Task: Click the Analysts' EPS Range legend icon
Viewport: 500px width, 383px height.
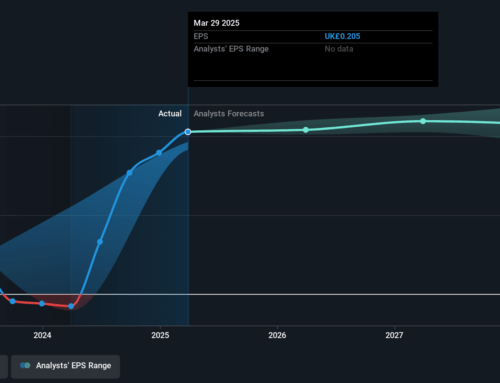Action: pyautogui.click(x=25, y=366)
